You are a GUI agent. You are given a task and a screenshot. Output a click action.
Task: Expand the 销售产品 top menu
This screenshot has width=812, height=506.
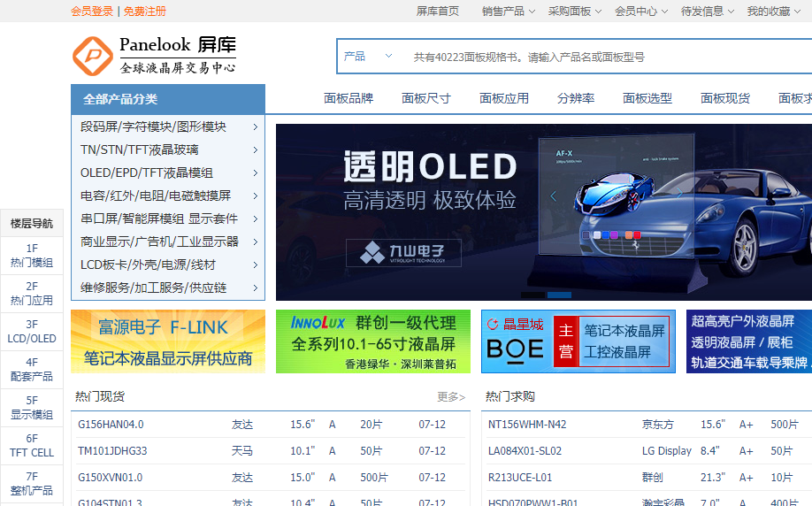click(508, 11)
